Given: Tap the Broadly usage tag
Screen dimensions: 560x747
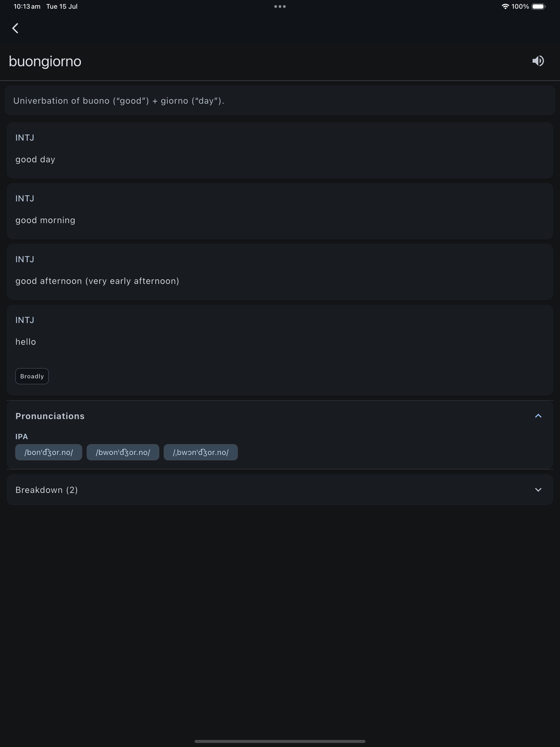Looking at the screenshot, I should pyautogui.click(x=32, y=376).
